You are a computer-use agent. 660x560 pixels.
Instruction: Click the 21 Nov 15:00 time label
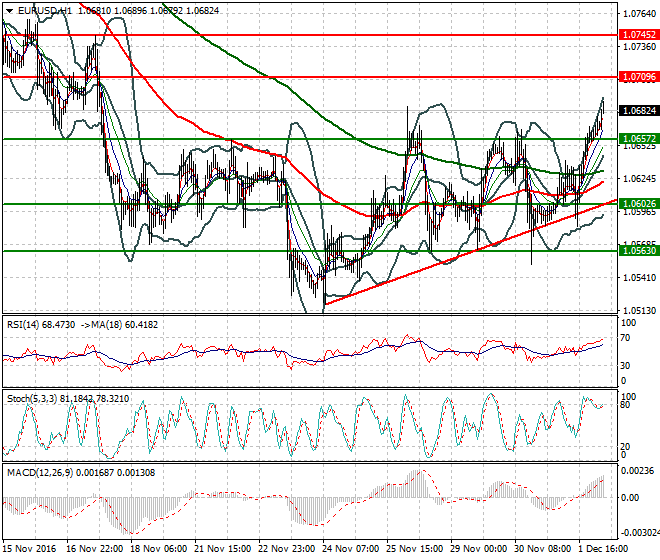222,549
